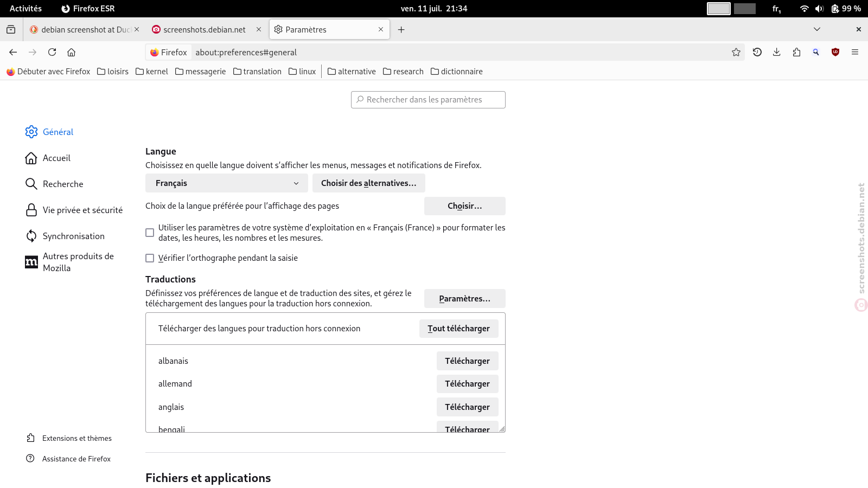Screen dimensions: 868x488
Task: Open Accueil settings category
Action: 48,158
